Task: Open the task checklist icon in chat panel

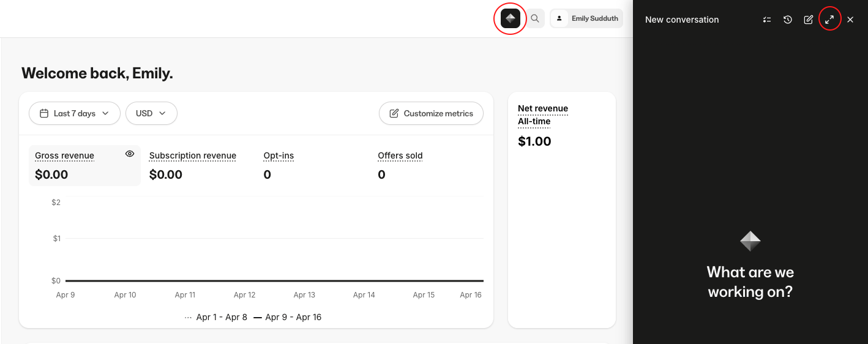Action: (767, 20)
